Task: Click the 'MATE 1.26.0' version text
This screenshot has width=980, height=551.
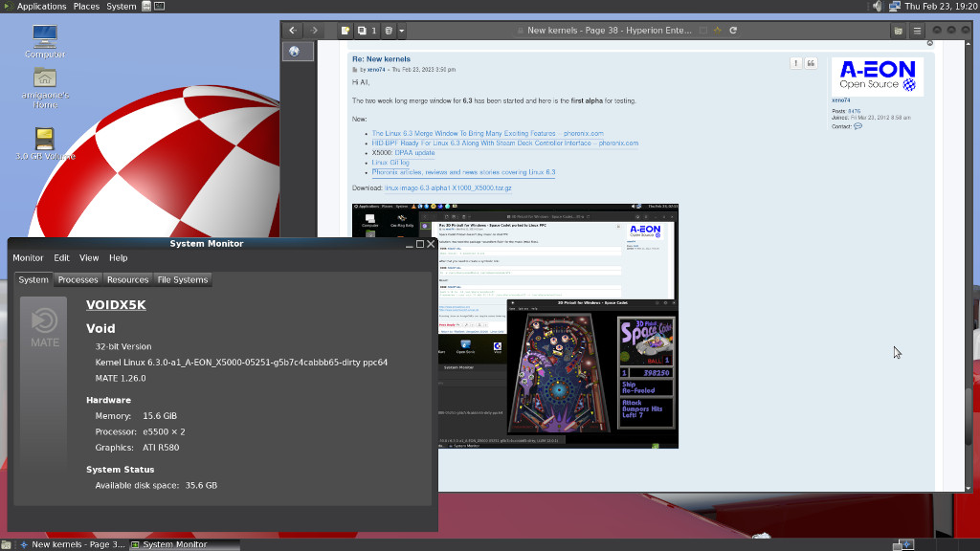Action: (121, 378)
